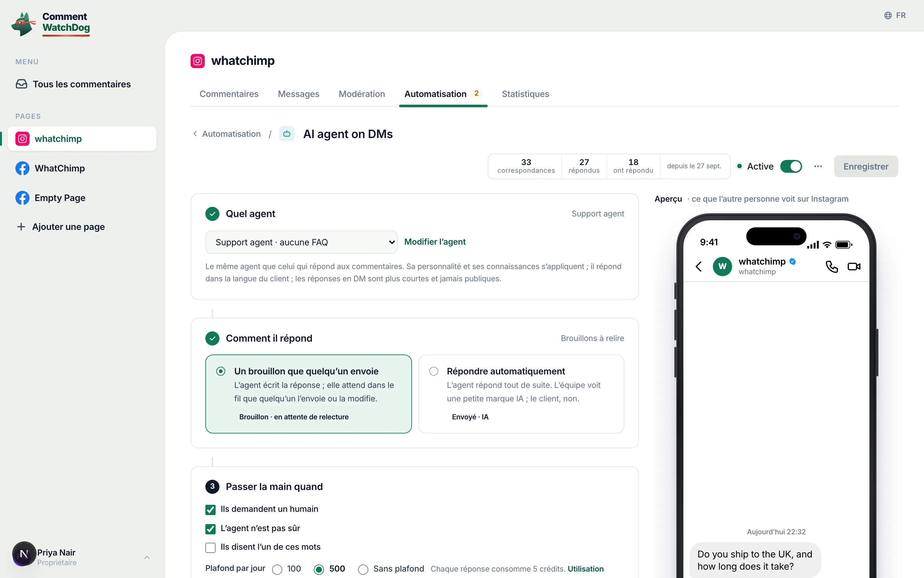Open the Empty Page entry

pyautogui.click(x=82, y=197)
